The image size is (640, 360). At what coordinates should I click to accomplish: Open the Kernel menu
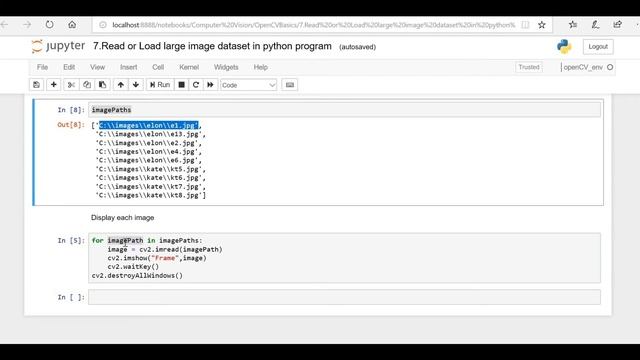tap(189, 67)
